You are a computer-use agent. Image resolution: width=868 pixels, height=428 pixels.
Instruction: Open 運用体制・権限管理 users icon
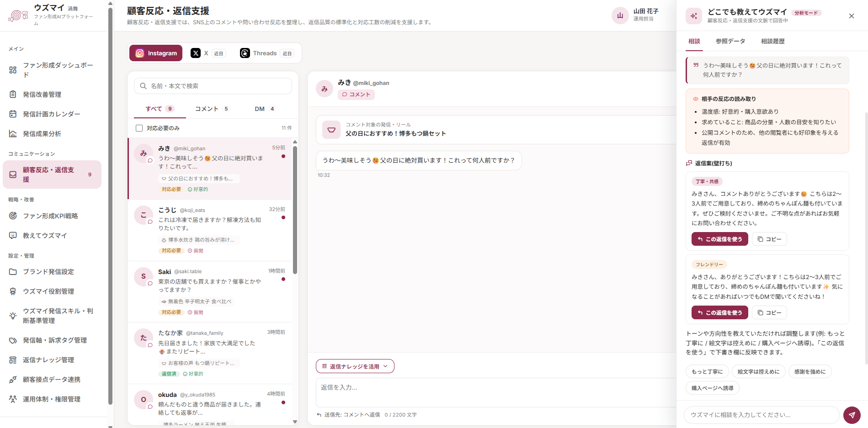(13, 399)
